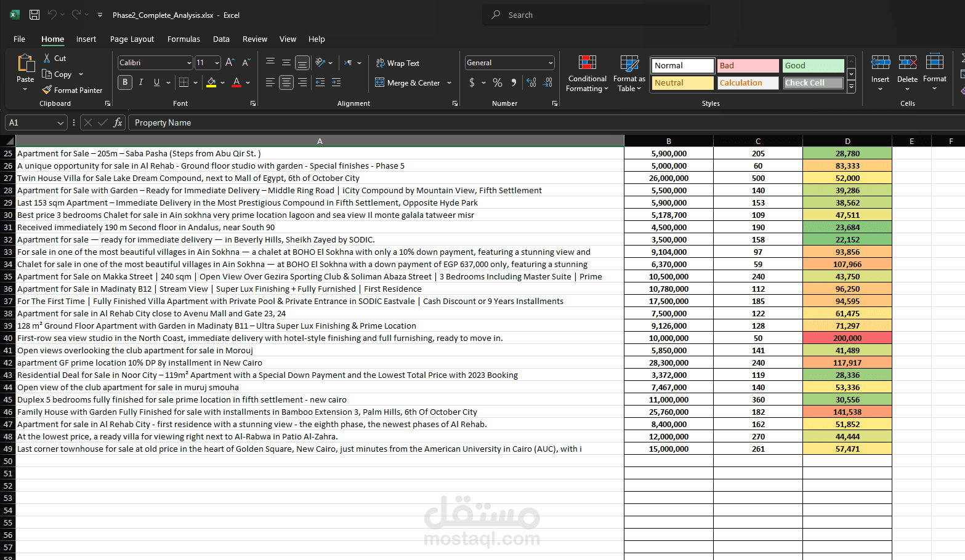Align text to the right
The image size is (965, 560).
point(302,82)
